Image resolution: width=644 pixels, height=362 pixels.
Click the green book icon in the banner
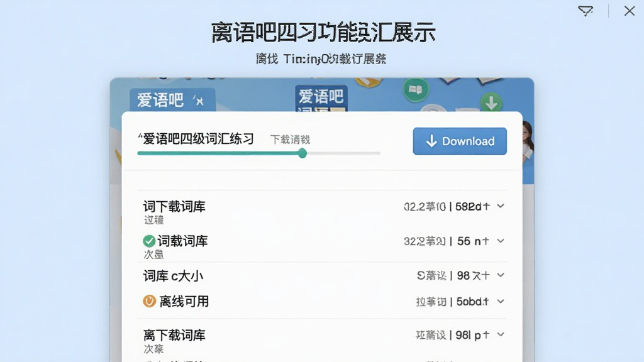point(416,89)
